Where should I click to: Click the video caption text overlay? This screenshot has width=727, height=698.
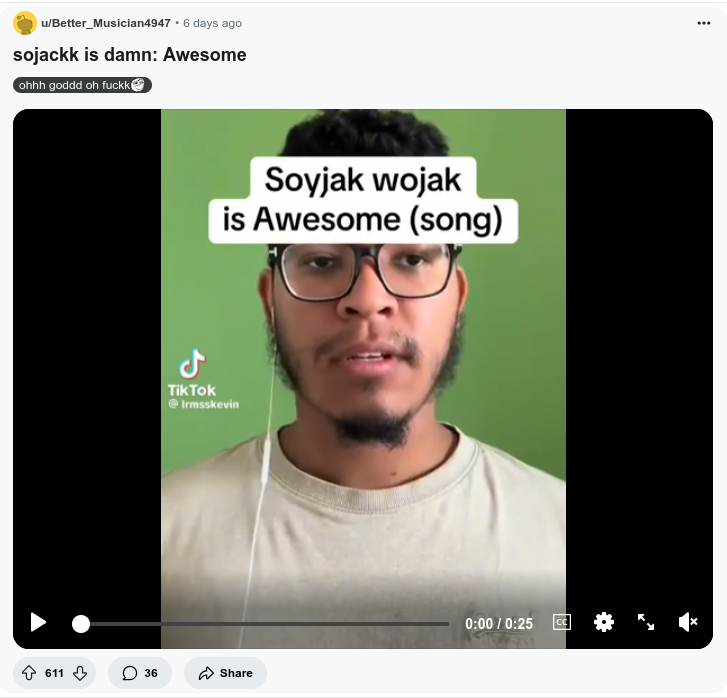pyautogui.click(x=362, y=199)
